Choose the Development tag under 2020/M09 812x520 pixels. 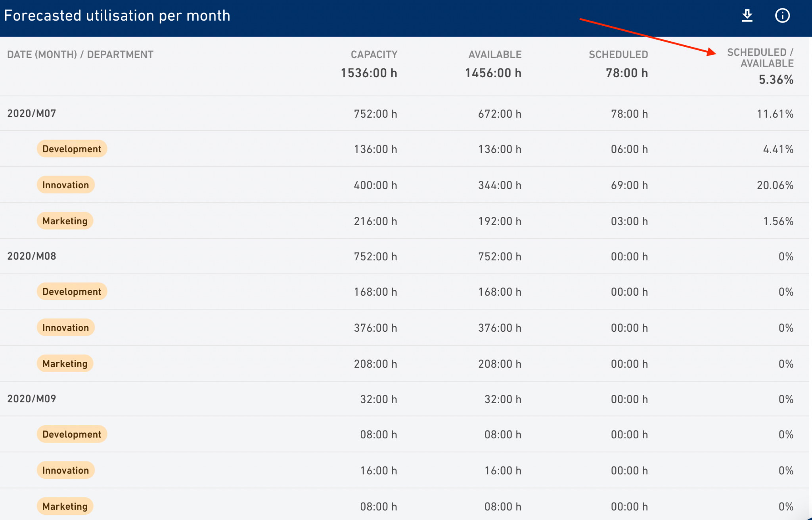pyautogui.click(x=72, y=434)
